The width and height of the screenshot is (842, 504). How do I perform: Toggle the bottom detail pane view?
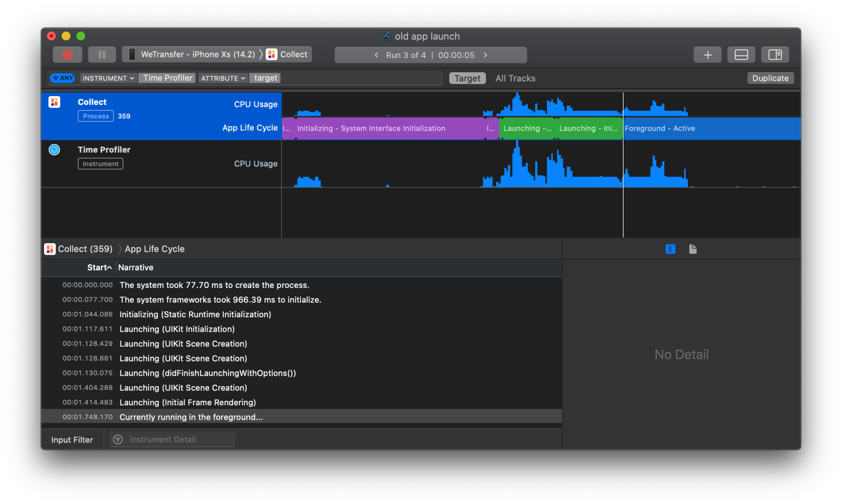click(741, 55)
